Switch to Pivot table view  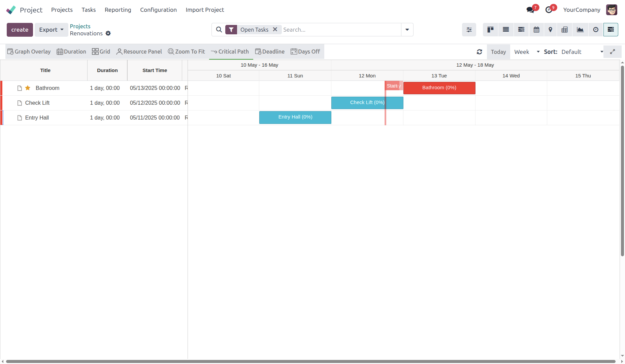565,30
